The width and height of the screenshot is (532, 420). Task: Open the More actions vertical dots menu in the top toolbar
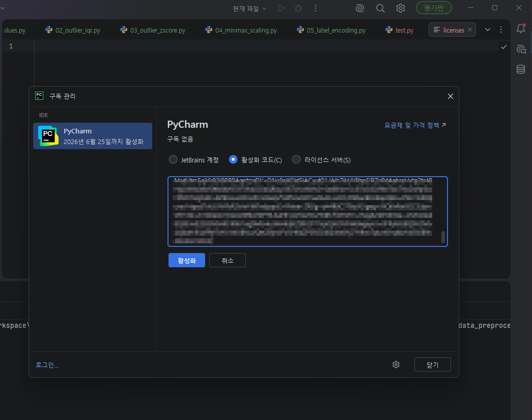(x=316, y=8)
